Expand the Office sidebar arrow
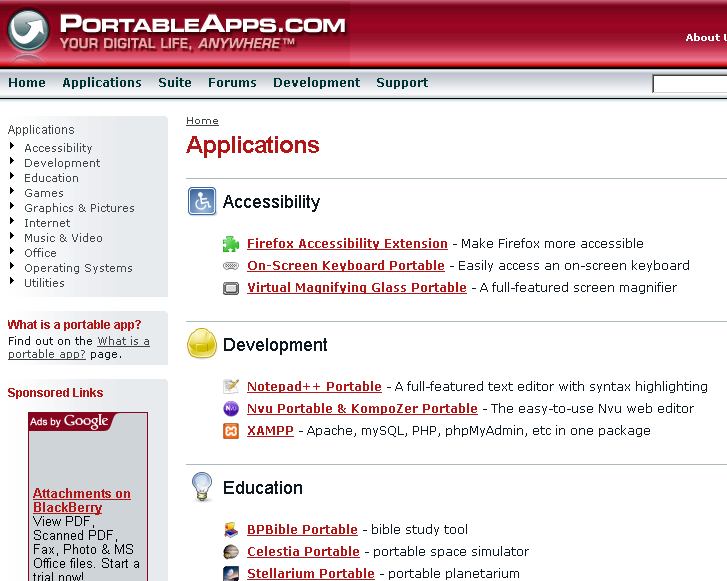Screen dimensions: 727x581 (12, 251)
